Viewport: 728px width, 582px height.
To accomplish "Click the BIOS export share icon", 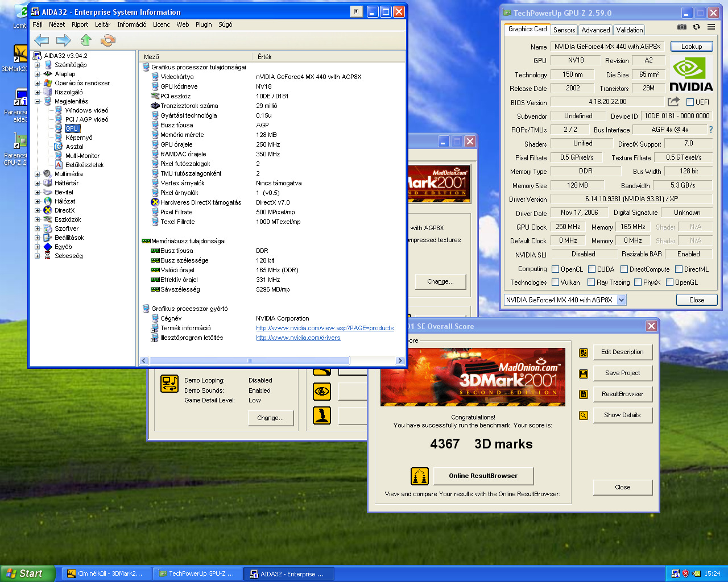I will pos(673,102).
